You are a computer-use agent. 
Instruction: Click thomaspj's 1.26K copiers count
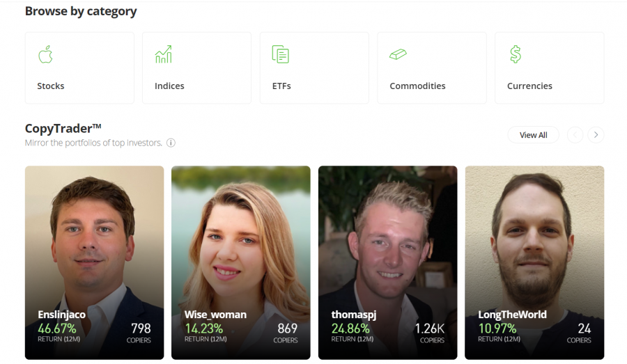click(429, 329)
